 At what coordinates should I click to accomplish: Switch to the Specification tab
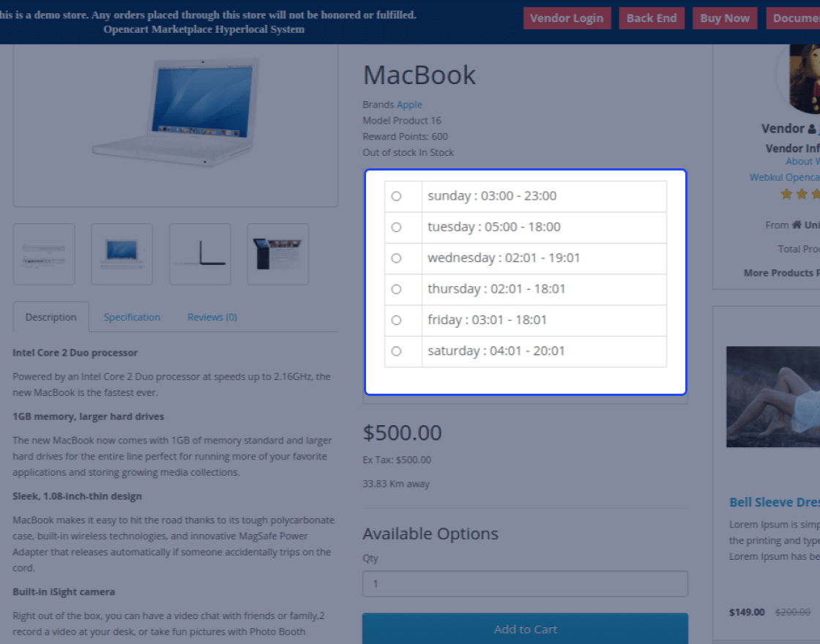click(132, 317)
